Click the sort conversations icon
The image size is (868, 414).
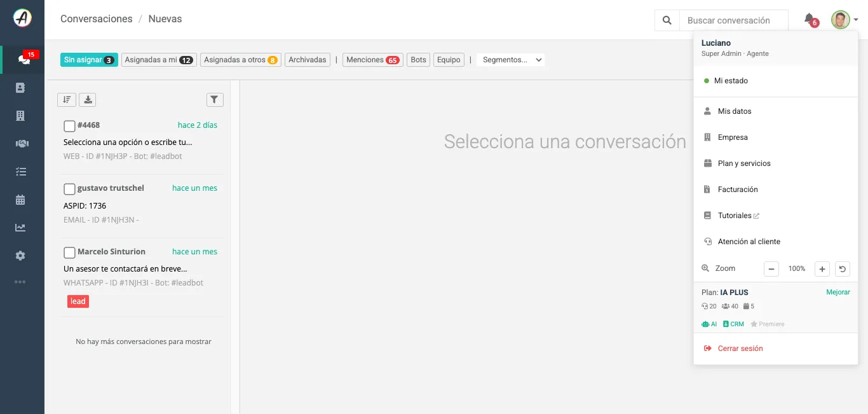67,99
